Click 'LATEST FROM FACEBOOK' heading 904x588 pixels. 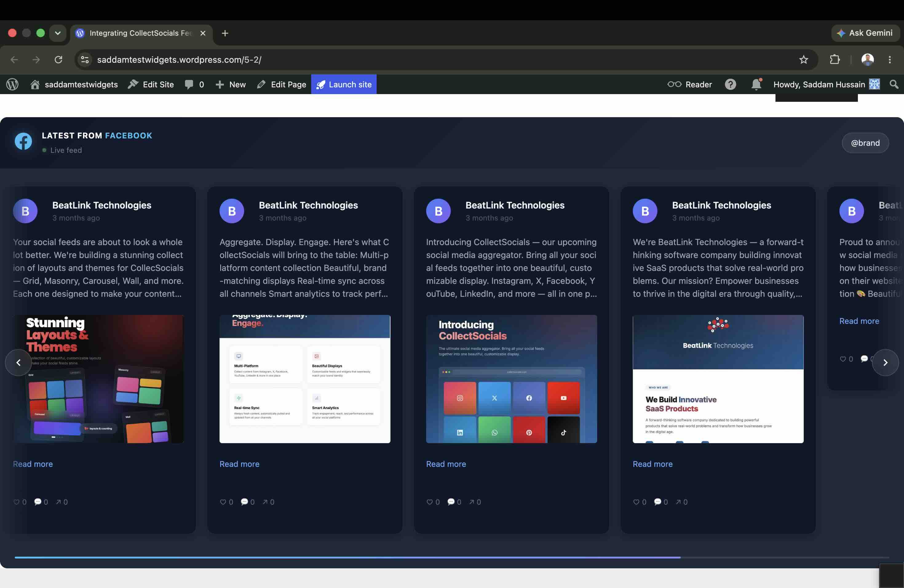click(x=97, y=136)
